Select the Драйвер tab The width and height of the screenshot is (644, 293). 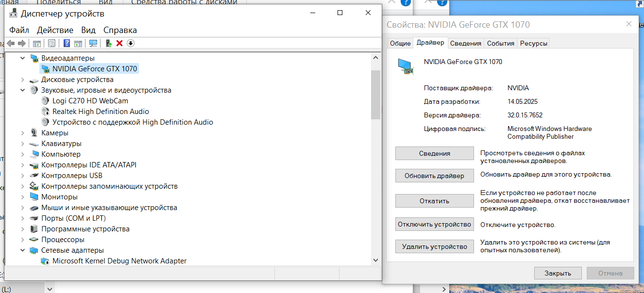pyautogui.click(x=430, y=43)
